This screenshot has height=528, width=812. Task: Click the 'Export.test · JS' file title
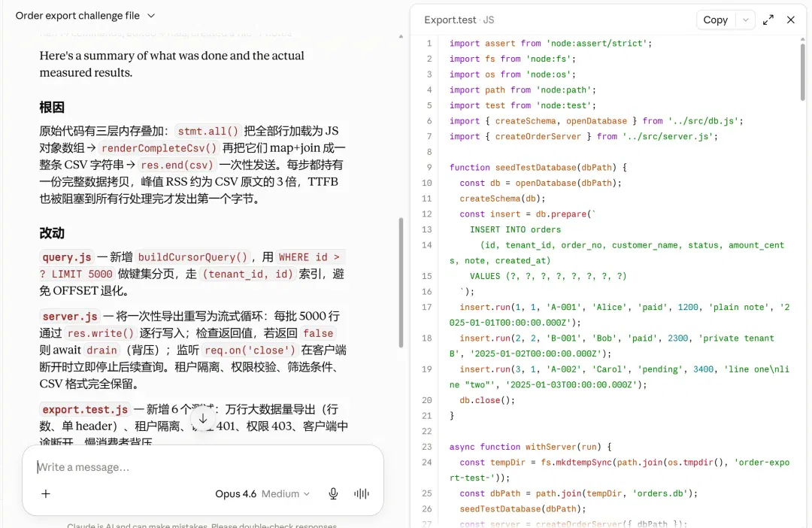tap(459, 20)
